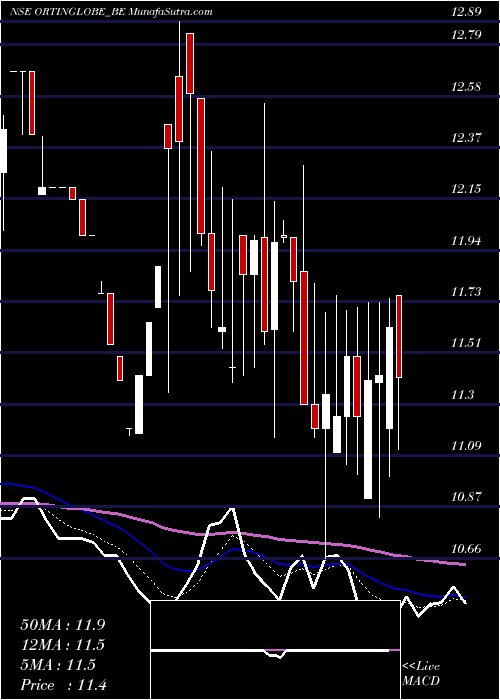The image size is (500, 700).
Task: Click the 11.94 price axis label
Action: pyautogui.click(x=466, y=242)
